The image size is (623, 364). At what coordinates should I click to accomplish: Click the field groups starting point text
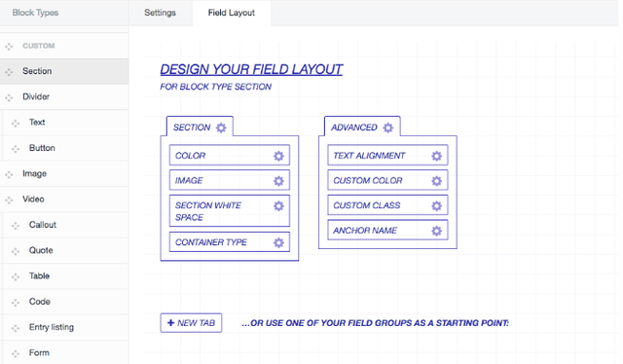point(375,323)
